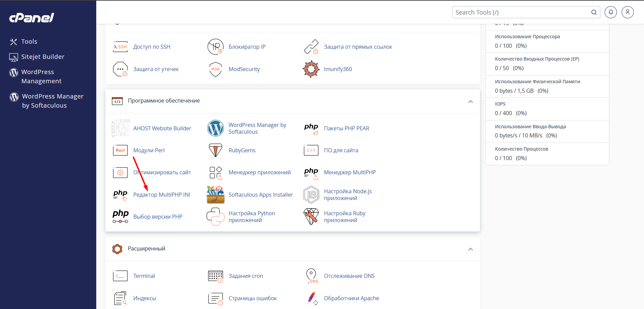Click the Ruby app setup icon
Screen dimensions: 644x309
point(311,217)
